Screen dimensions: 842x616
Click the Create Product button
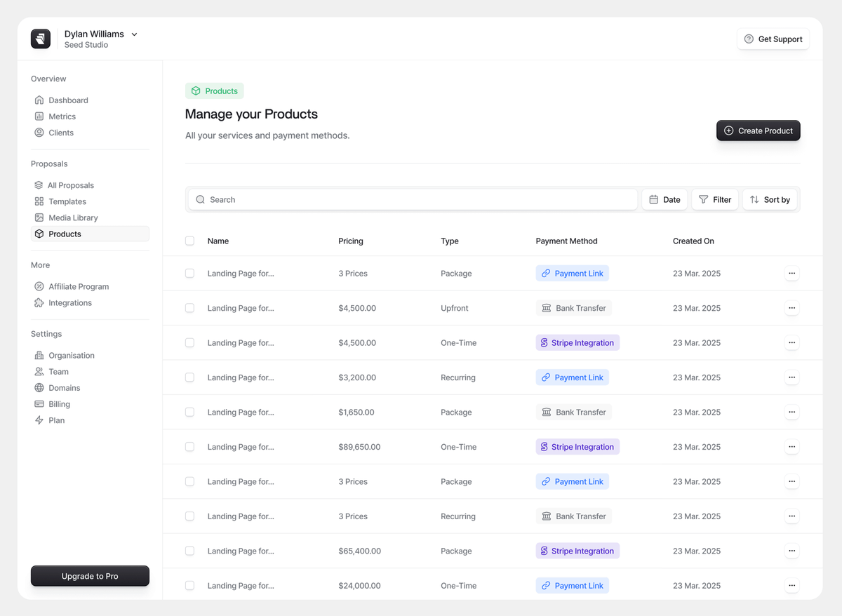(x=758, y=130)
